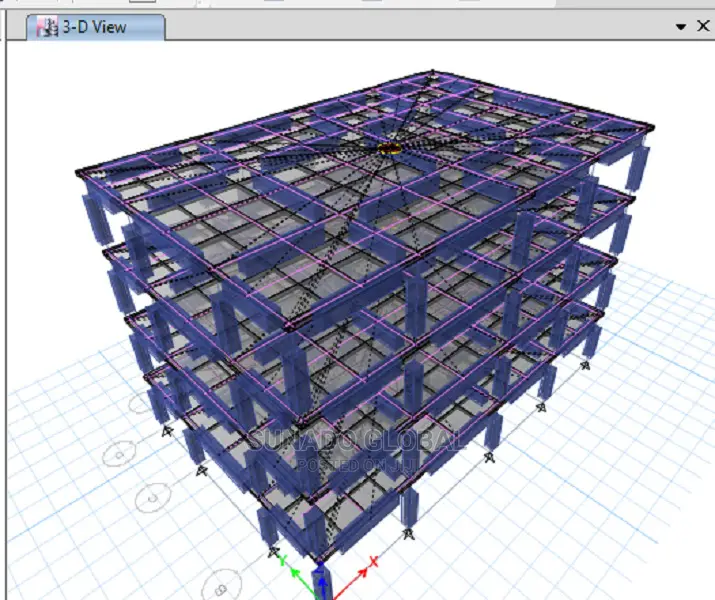
Task: Select the 3-D View tab
Action: (x=95, y=27)
